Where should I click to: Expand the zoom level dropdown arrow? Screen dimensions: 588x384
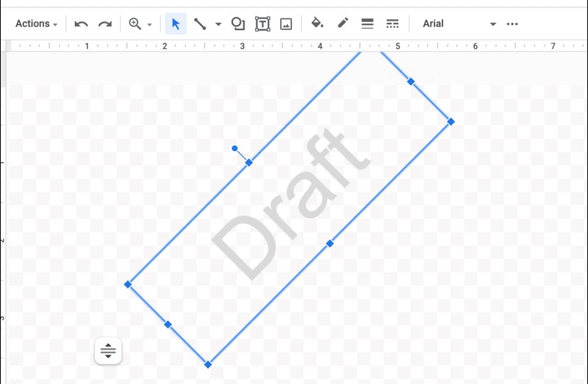click(149, 25)
